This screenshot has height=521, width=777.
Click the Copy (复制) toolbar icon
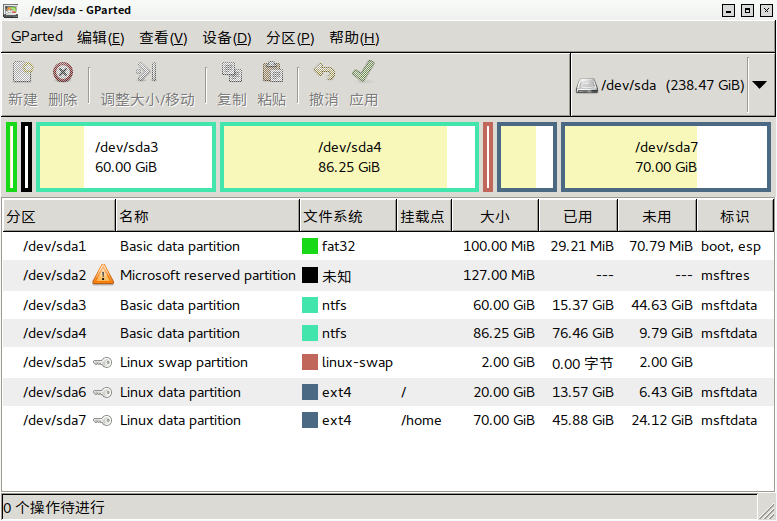(x=231, y=72)
